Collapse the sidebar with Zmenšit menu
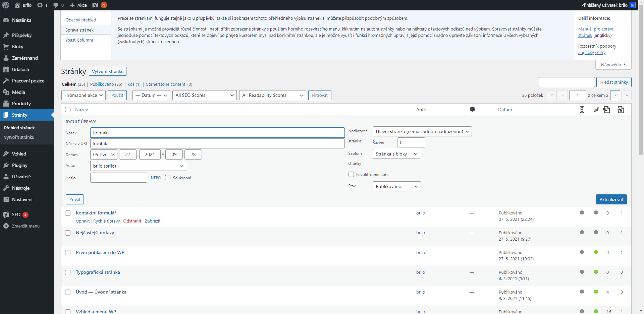The height and width of the screenshot is (314, 644). [x=25, y=226]
